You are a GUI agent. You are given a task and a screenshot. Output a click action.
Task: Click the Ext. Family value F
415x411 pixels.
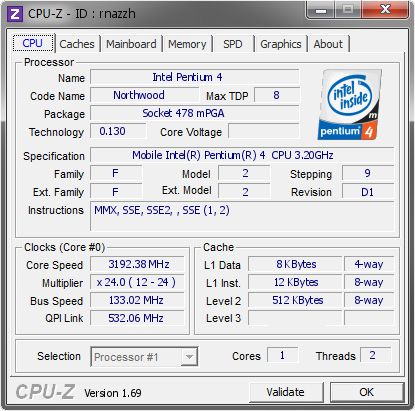coord(116,192)
